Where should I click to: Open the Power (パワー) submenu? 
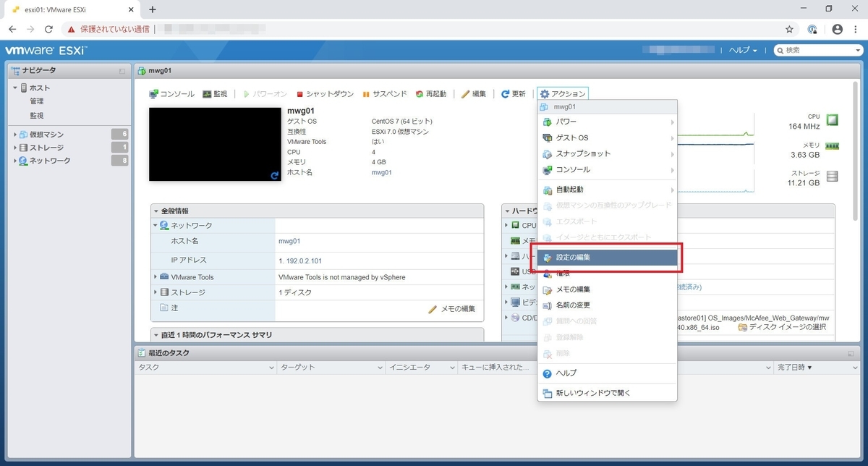[x=608, y=122]
